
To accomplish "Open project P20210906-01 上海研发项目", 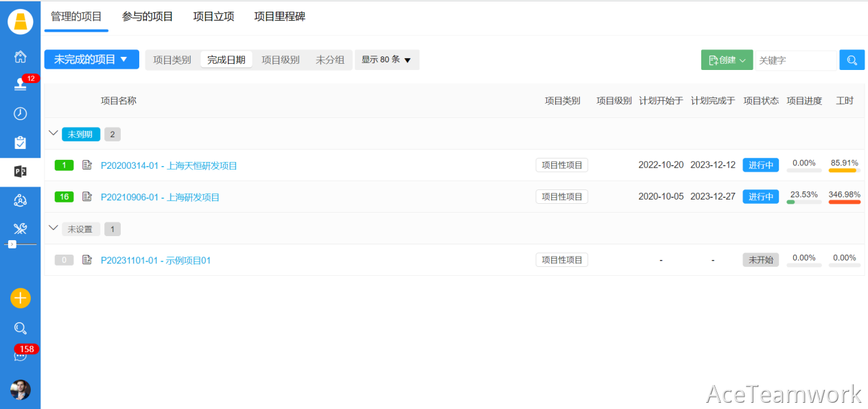I will tap(160, 198).
